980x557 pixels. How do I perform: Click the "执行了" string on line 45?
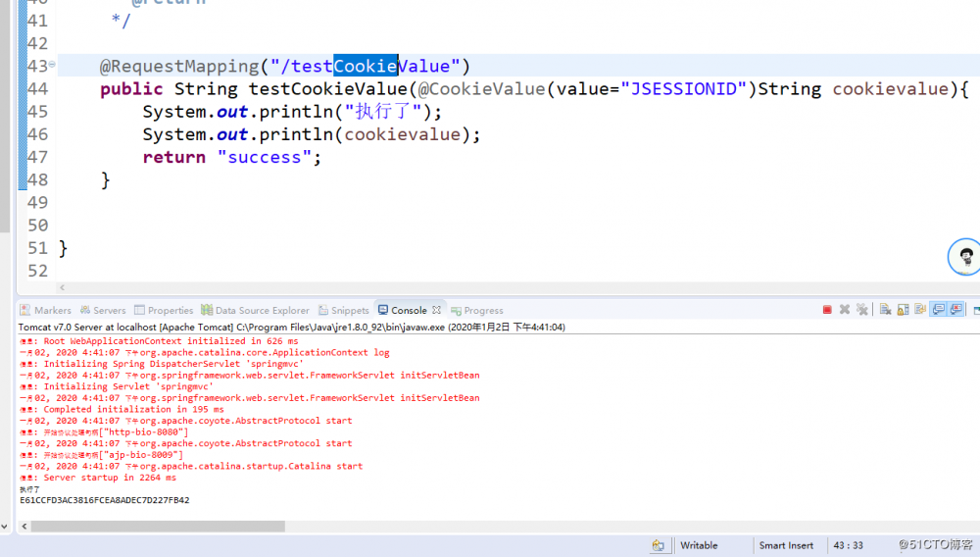point(382,111)
